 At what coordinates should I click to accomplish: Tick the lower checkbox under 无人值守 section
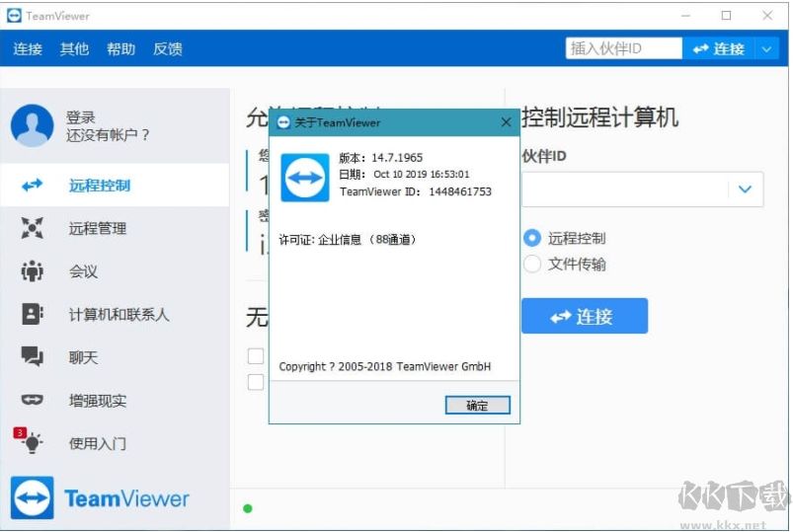[x=256, y=382]
